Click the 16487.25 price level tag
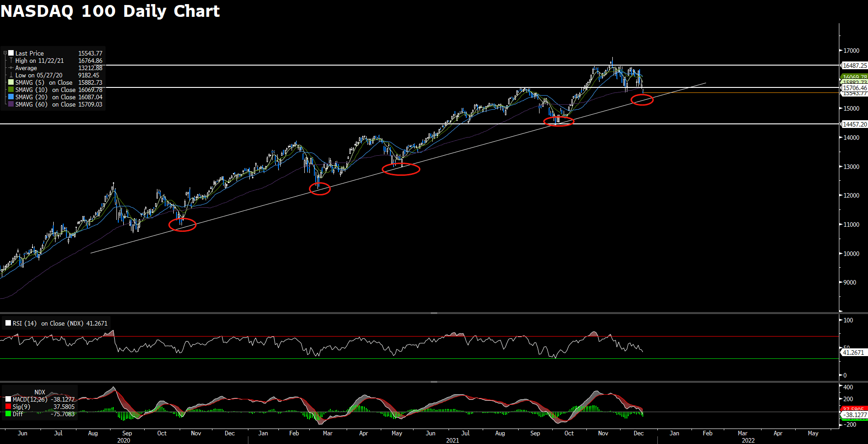 pyautogui.click(x=854, y=66)
